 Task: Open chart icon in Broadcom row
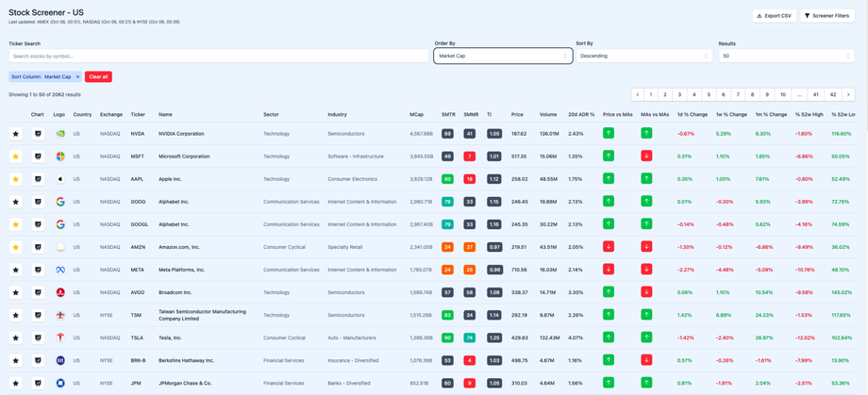pyautogui.click(x=38, y=292)
